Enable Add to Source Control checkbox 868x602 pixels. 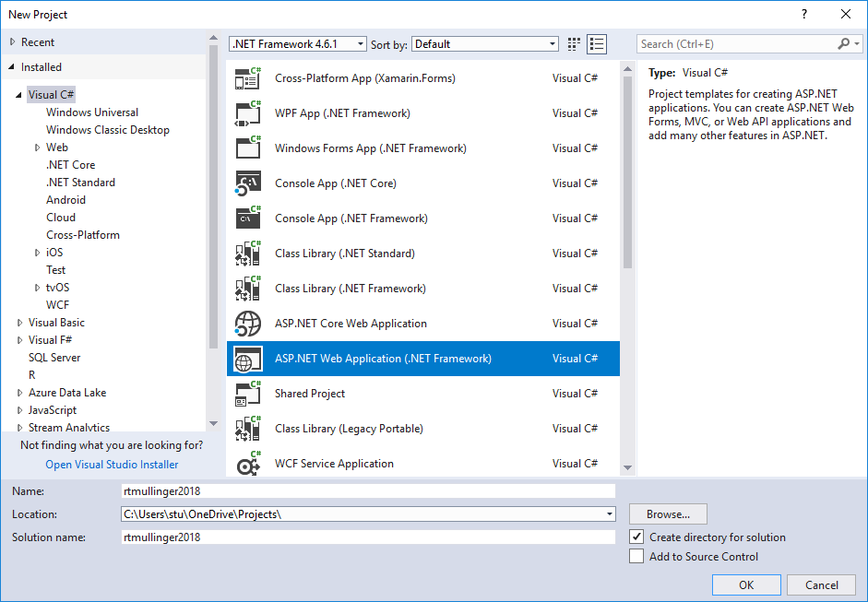pos(636,556)
